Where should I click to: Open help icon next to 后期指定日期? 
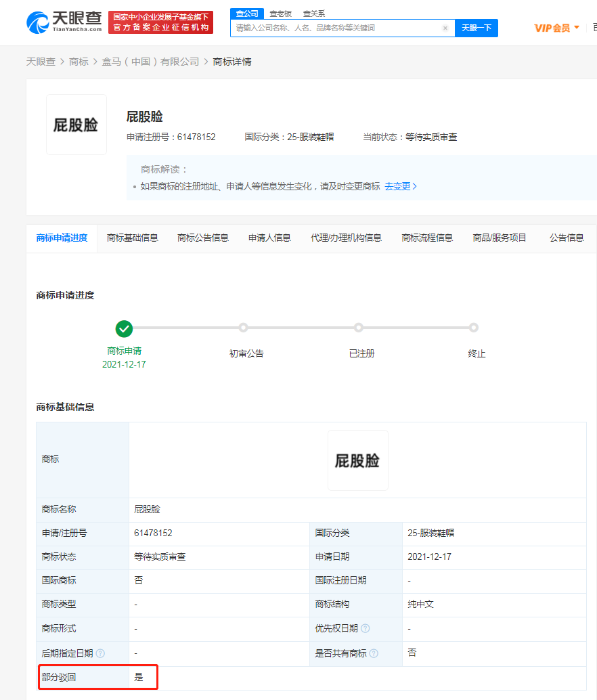[100, 653]
